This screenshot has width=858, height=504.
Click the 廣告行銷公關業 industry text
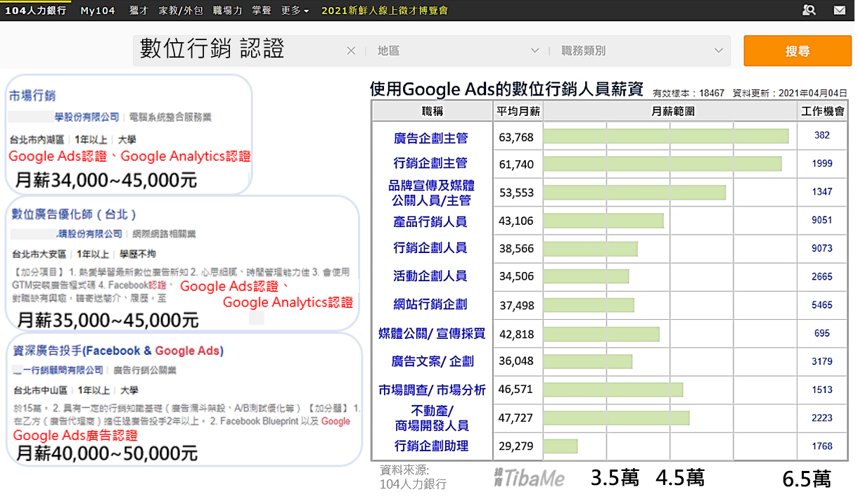[x=146, y=370]
